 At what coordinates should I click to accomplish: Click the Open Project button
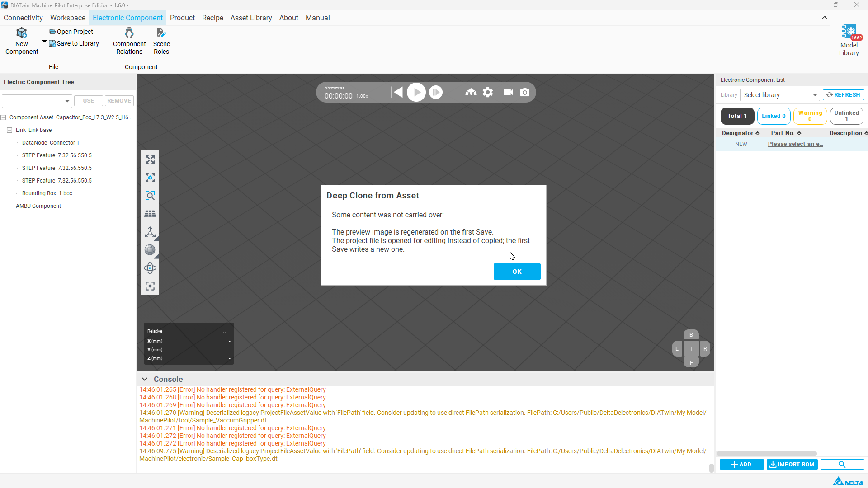coord(71,32)
